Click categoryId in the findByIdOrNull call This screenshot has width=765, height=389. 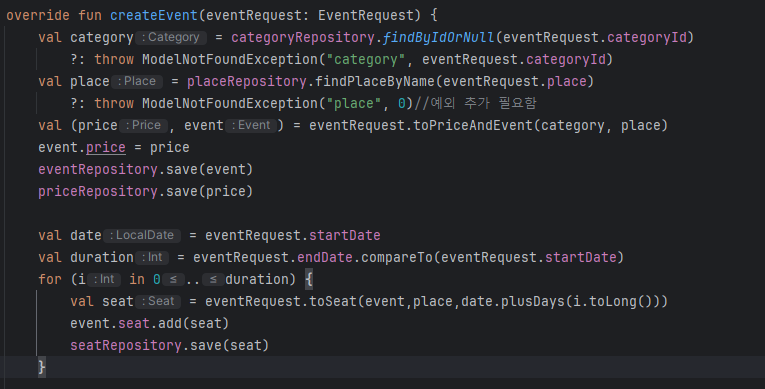coord(646,38)
